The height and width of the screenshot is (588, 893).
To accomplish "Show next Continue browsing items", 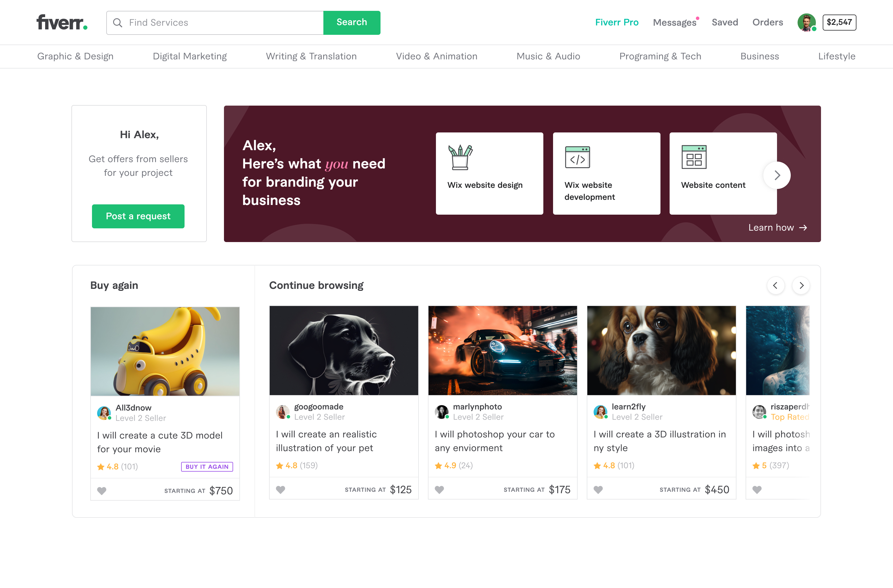I will click(801, 285).
